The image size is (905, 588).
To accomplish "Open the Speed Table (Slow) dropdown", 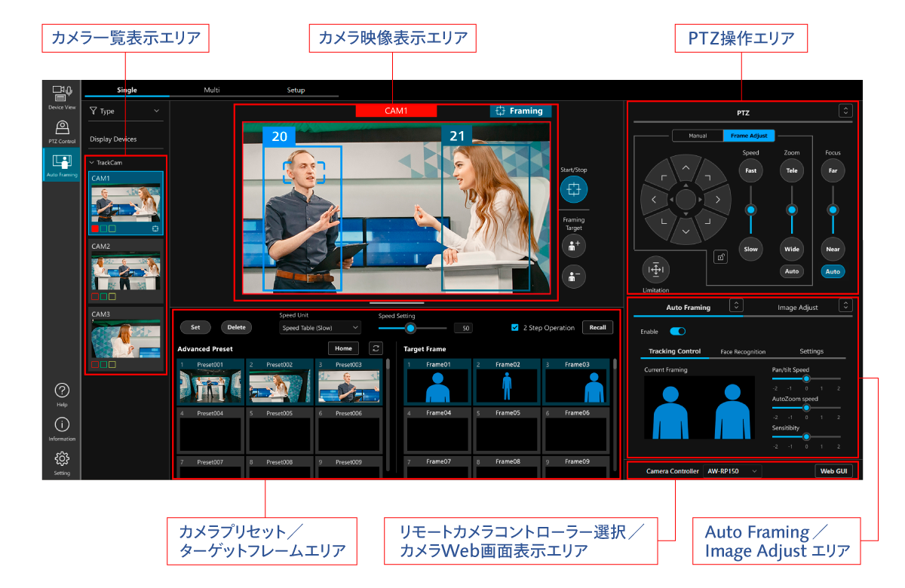I will [320, 328].
